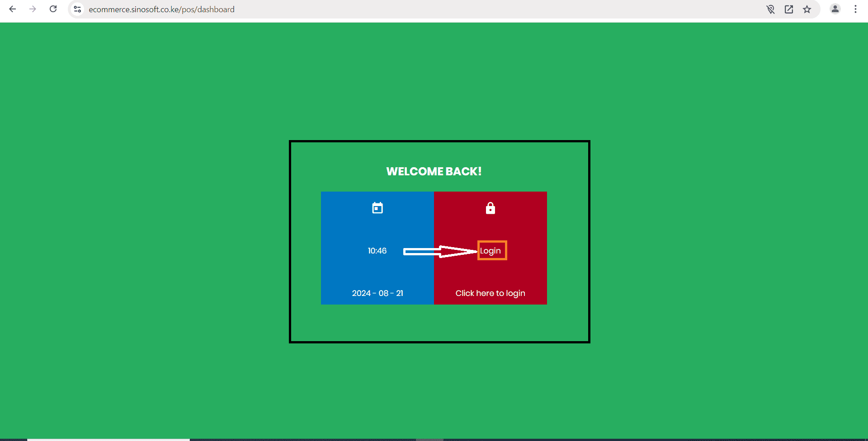Image resolution: width=868 pixels, height=441 pixels.
Task: Click the open in new tab icon
Action: [788, 9]
